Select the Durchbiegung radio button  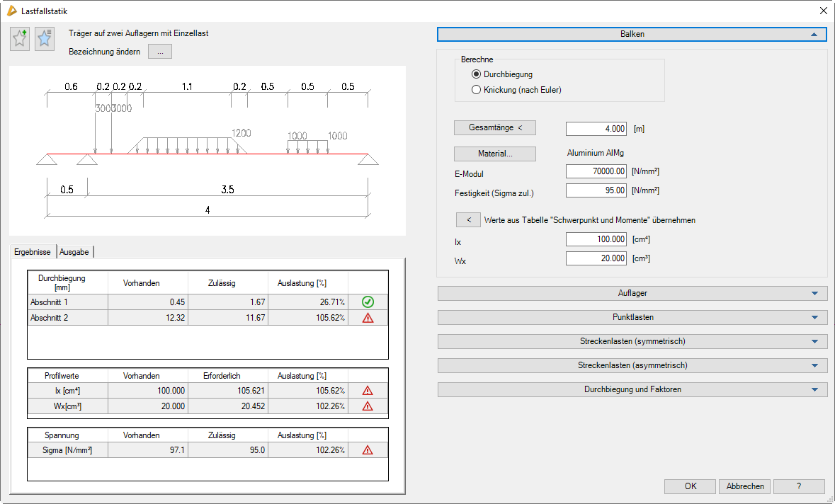[476, 74]
